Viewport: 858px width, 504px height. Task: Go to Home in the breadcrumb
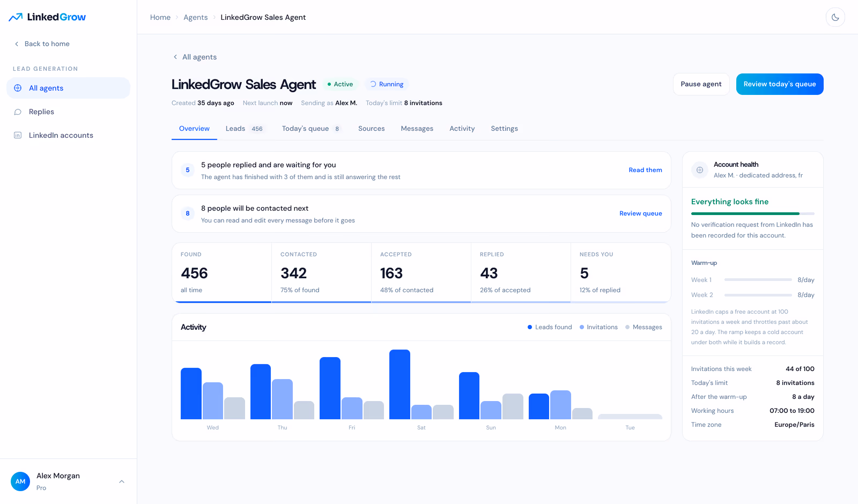coord(160,17)
